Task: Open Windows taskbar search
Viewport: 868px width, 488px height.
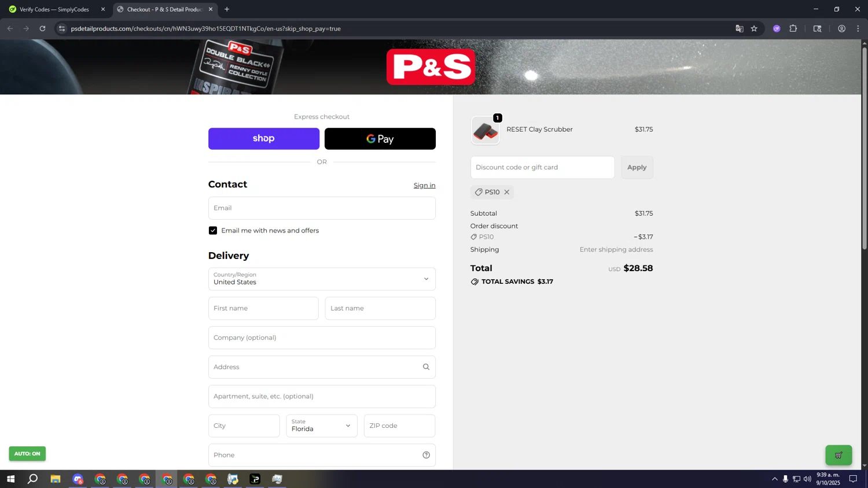Action: [33, 479]
